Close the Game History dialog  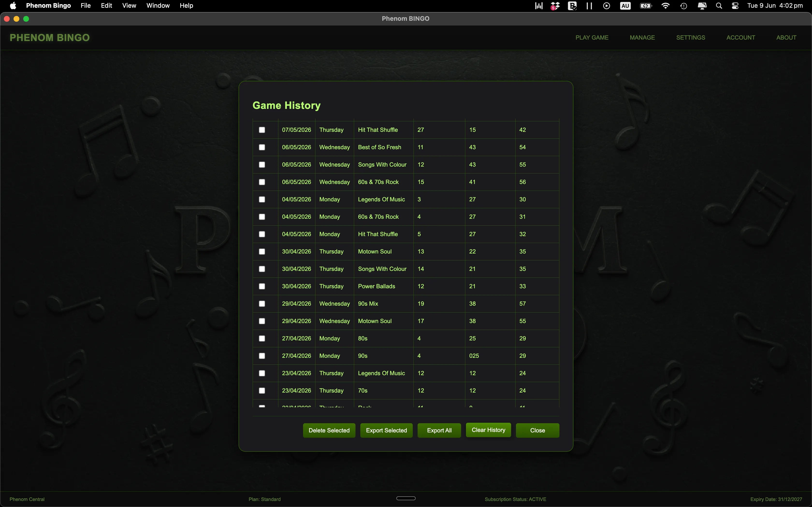tap(537, 430)
